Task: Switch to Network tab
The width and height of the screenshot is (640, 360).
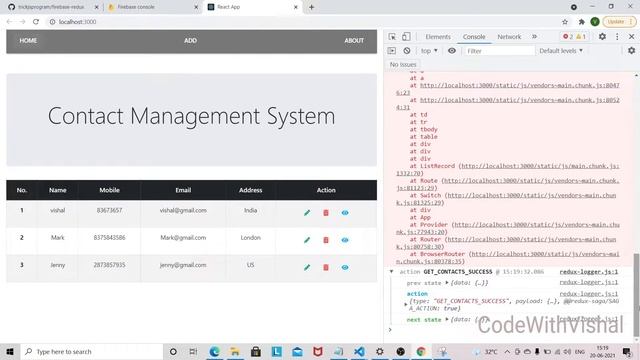Action: (x=509, y=37)
